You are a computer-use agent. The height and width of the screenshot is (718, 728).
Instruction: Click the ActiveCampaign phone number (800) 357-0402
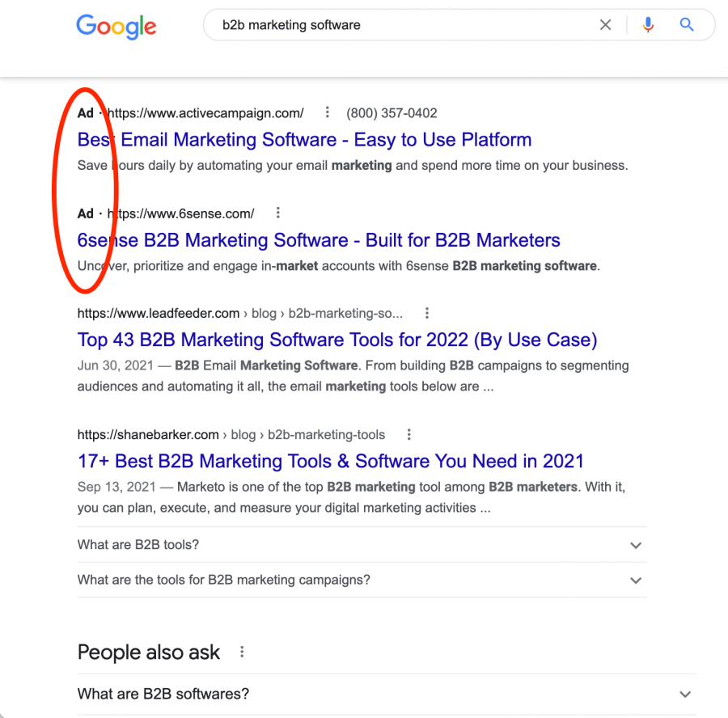392,112
